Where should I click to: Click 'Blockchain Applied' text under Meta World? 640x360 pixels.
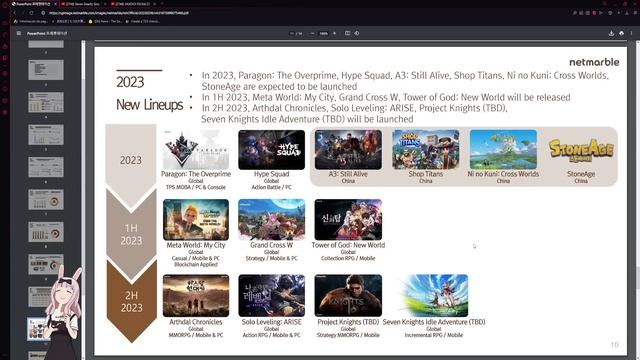tap(196, 264)
